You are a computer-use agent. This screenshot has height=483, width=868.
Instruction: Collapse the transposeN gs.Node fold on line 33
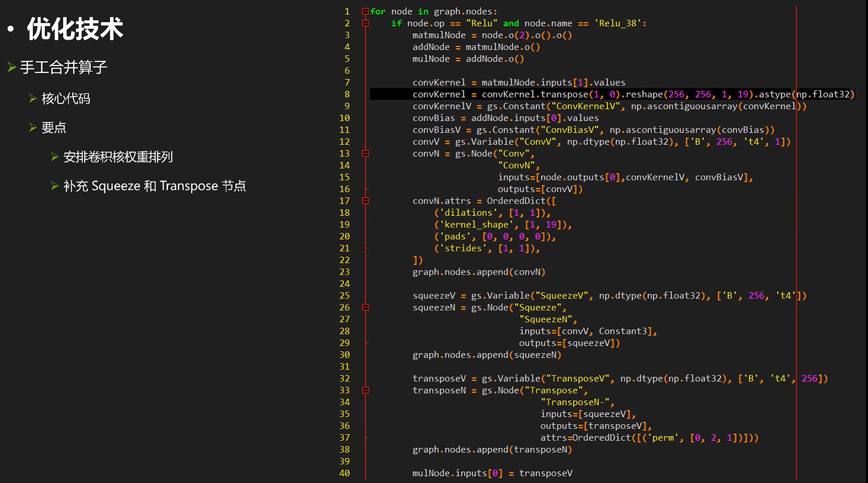(x=365, y=390)
